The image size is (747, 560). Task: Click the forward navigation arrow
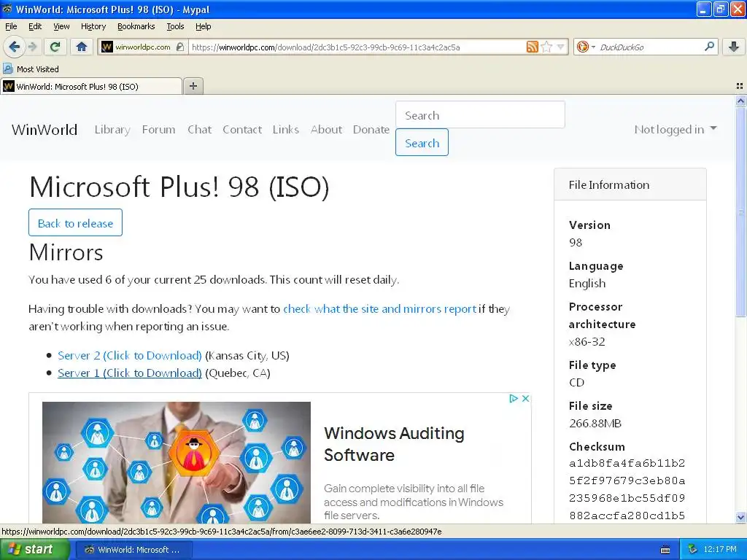(32, 47)
